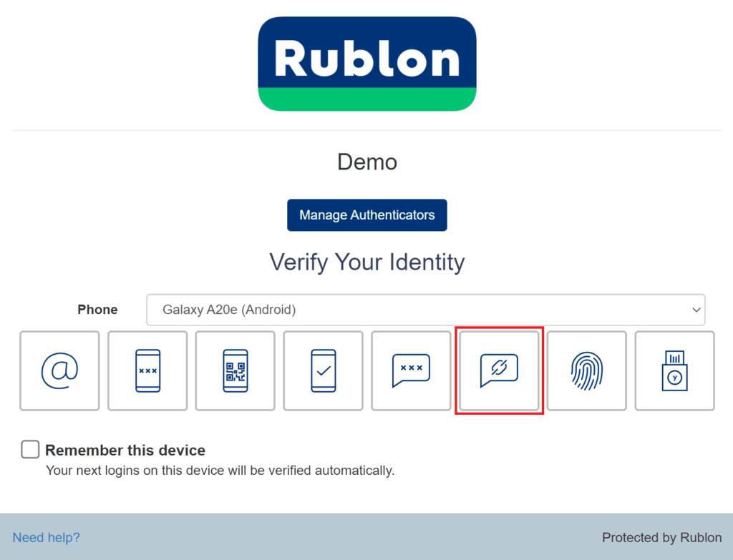Choose the Mobile Push approval method

pos(323,370)
